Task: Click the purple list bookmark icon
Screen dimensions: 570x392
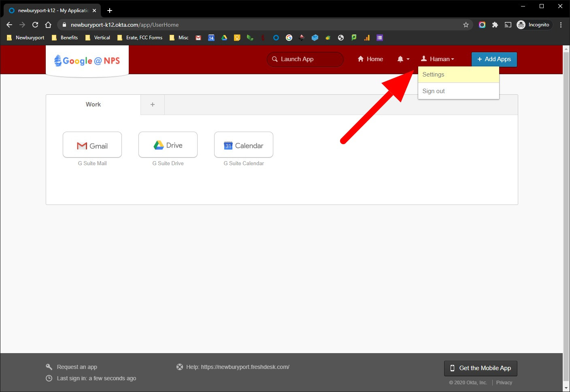Action: 380,38
